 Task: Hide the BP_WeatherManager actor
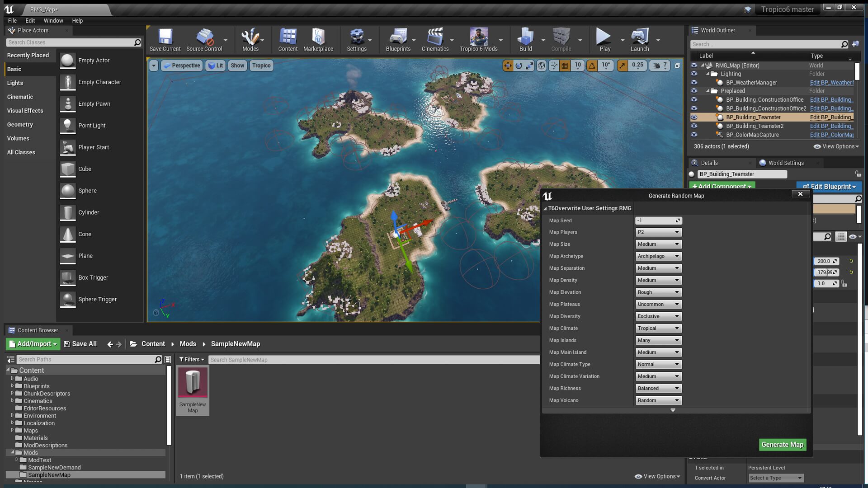tap(694, 83)
